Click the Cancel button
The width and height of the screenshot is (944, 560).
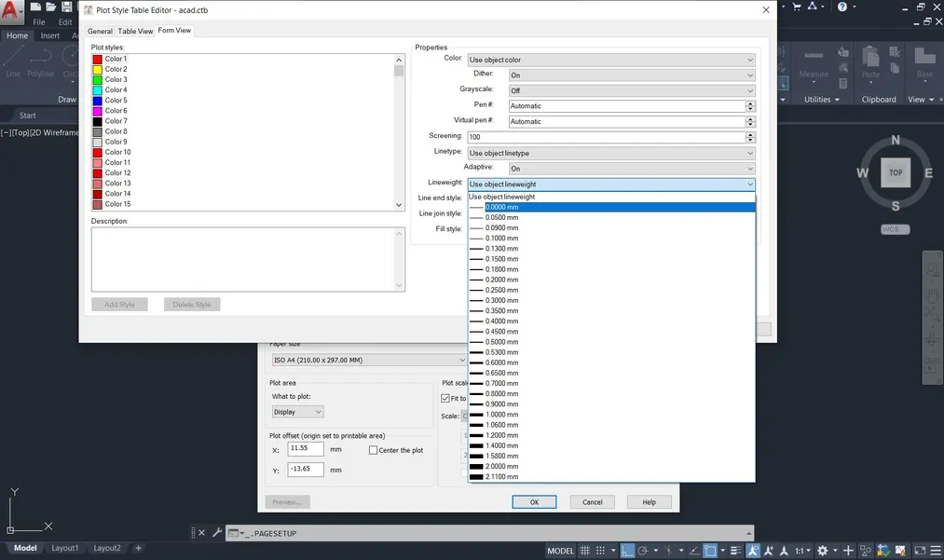(592, 502)
